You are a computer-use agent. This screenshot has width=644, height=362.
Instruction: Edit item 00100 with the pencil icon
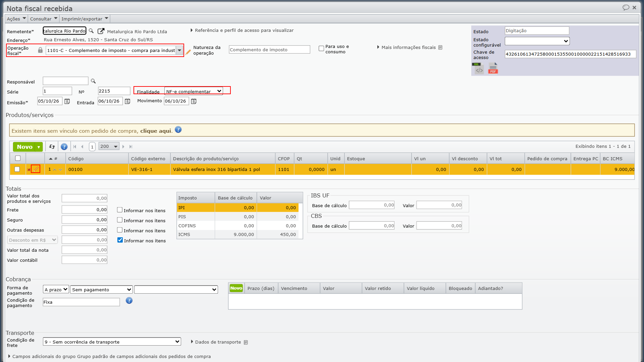pos(36,169)
